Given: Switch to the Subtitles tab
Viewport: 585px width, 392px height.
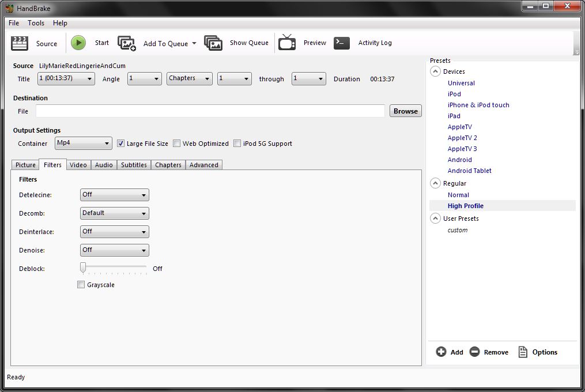Looking at the screenshot, I should pos(134,165).
